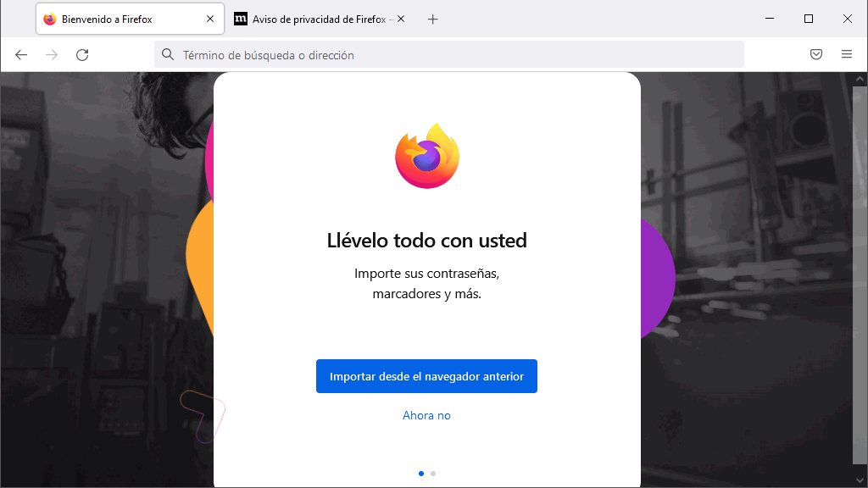
Task: Switch to Bienvenido a Firefox tab
Action: pyautogui.click(x=130, y=19)
